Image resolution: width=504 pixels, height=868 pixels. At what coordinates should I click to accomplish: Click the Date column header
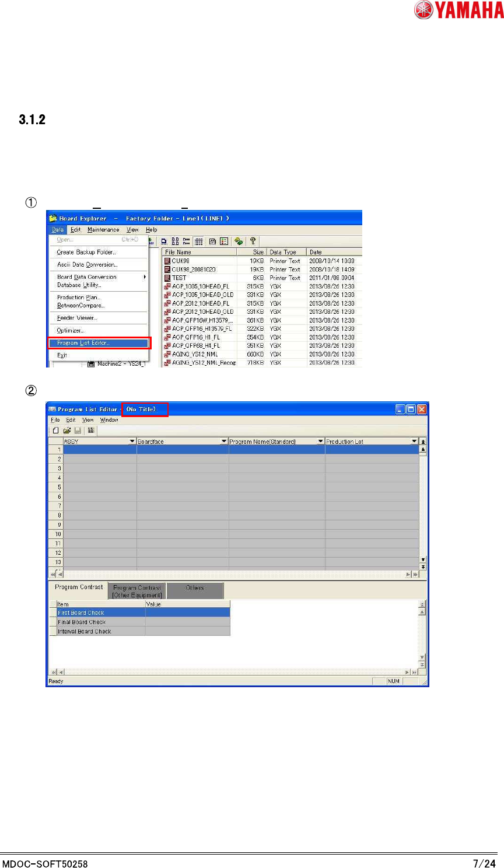pos(334,252)
